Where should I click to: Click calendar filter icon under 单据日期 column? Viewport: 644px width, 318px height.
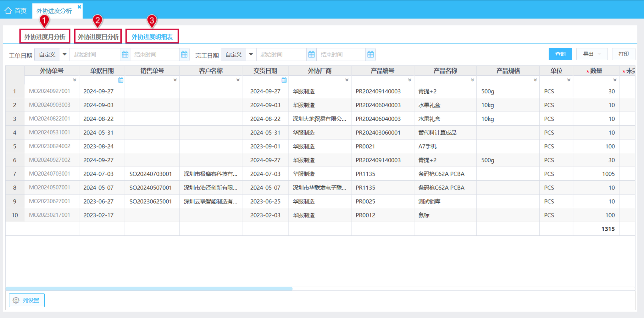tap(121, 80)
